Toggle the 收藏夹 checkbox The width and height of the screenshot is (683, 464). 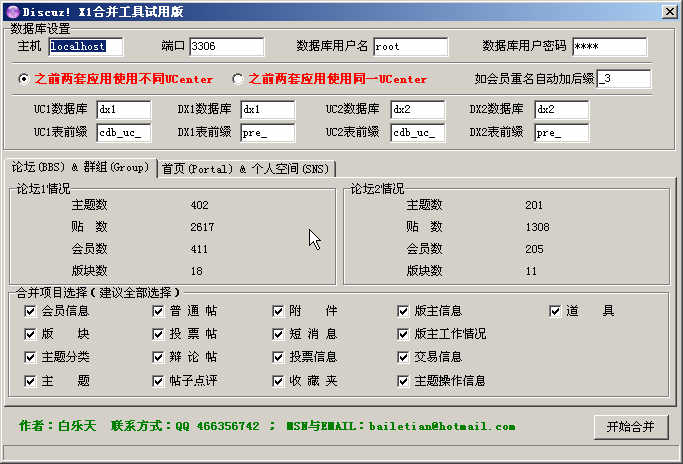click(278, 381)
